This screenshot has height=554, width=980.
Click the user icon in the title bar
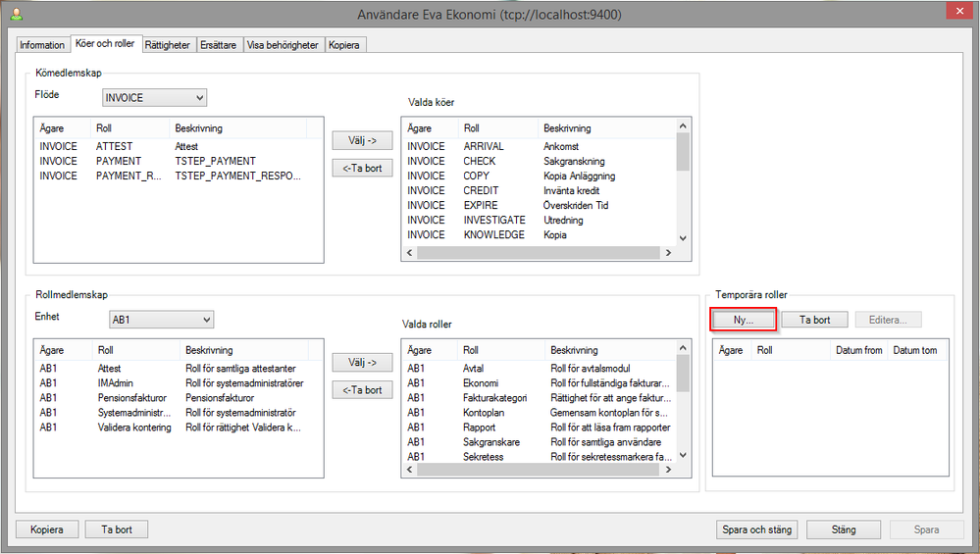coord(16,15)
